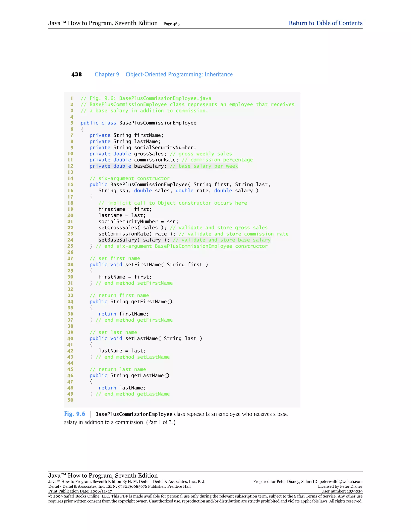Click the footer Java How to Program title
411x532 pixels.
(x=103, y=475)
